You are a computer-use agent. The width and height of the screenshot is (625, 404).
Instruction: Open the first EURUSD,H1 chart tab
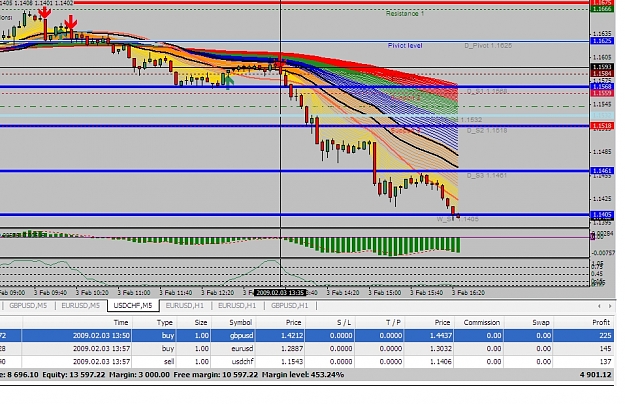(x=185, y=306)
